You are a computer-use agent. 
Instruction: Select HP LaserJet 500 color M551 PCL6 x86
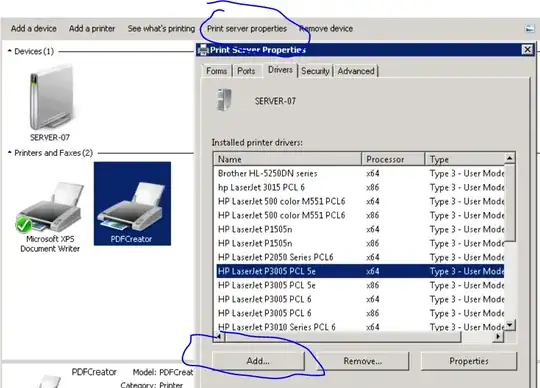(x=360, y=216)
